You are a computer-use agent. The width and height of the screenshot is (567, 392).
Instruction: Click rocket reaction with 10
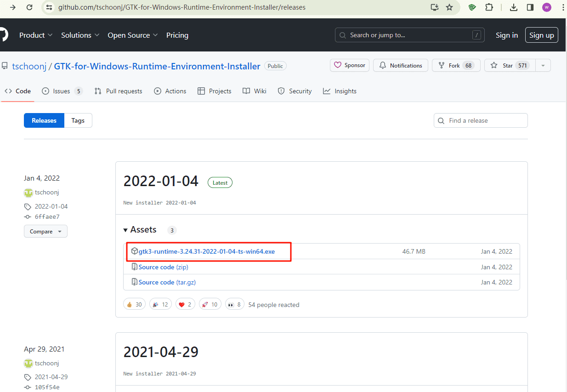(x=210, y=304)
